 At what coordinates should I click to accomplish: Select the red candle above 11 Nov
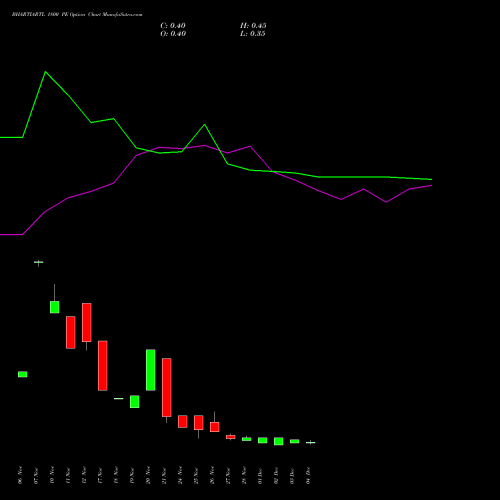pyautogui.click(x=71, y=332)
